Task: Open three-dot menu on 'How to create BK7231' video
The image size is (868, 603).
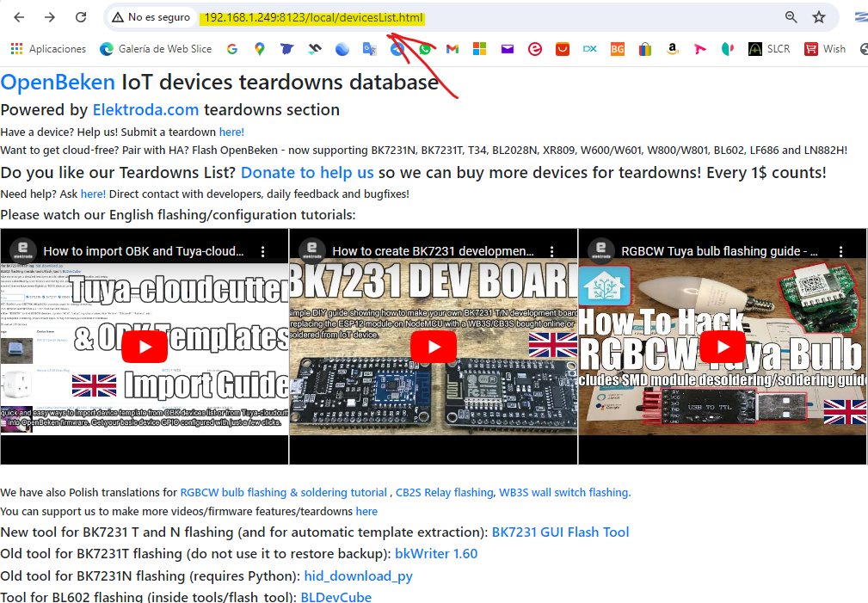Action: coord(552,251)
